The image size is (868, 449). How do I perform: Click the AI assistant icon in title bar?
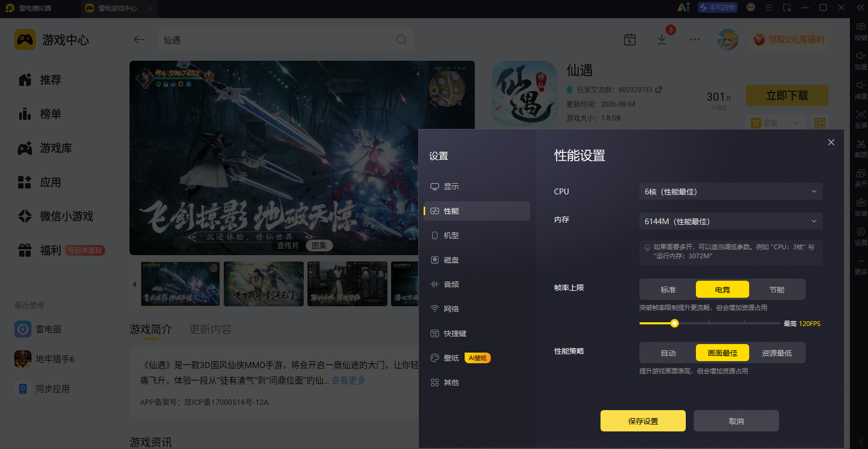[684, 7]
